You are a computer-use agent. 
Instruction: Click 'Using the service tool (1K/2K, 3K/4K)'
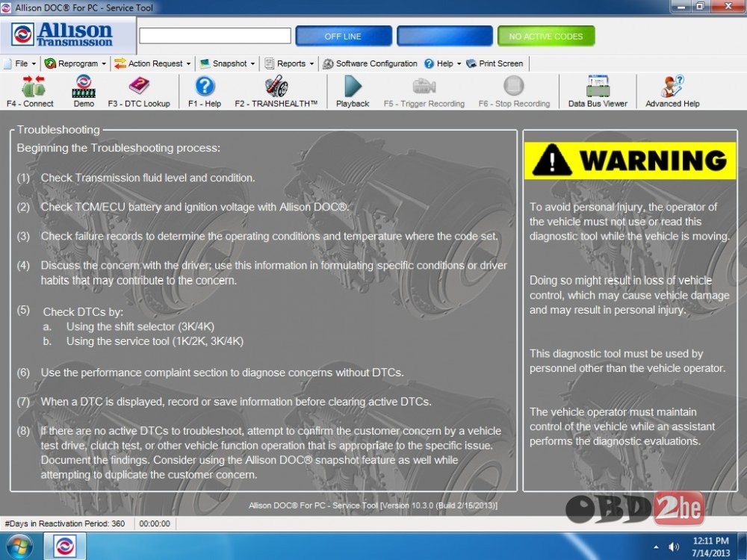pyautogui.click(x=155, y=341)
